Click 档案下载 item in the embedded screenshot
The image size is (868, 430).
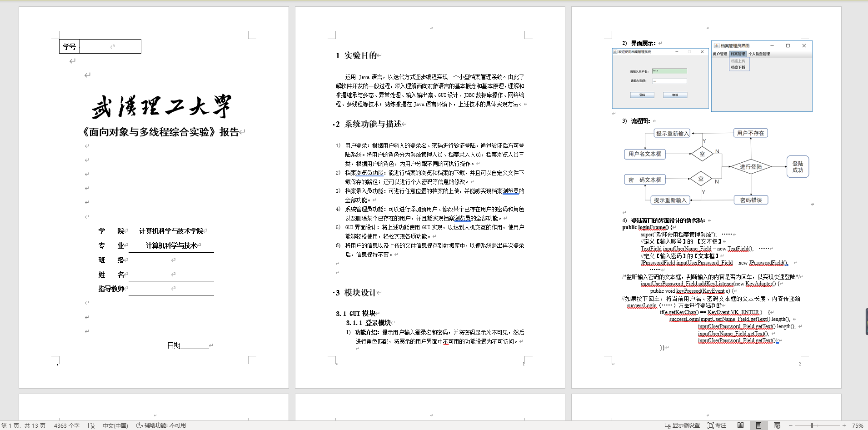coord(738,67)
